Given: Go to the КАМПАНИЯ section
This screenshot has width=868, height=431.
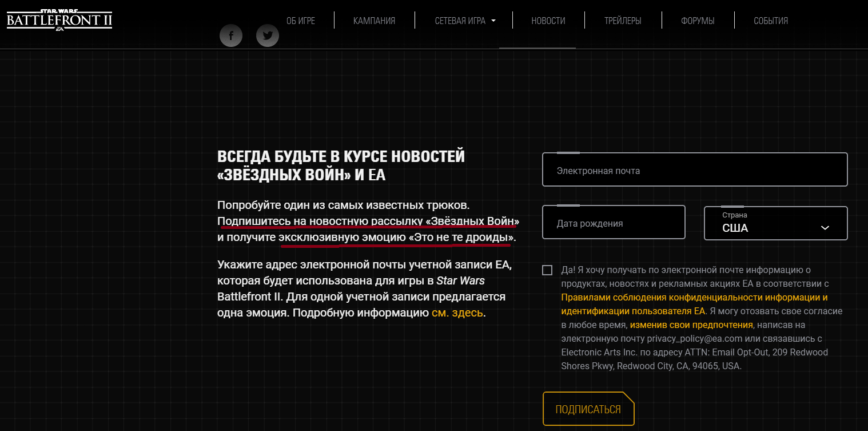Looking at the screenshot, I should (375, 21).
